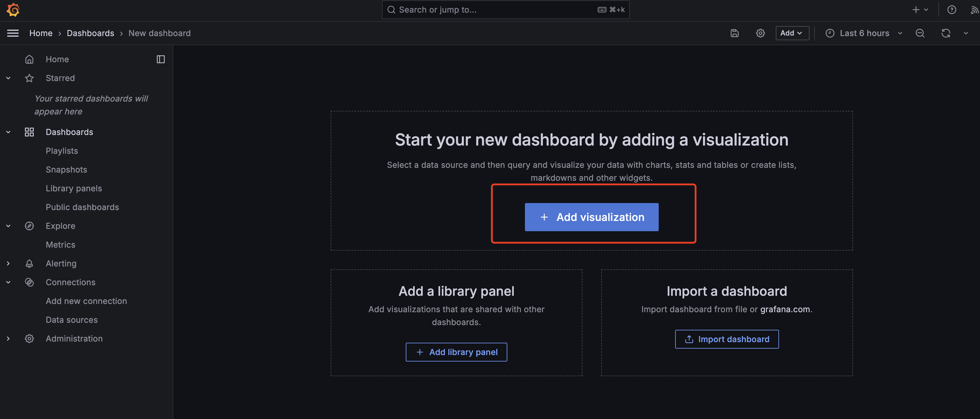The height and width of the screenshot is (419, 980).
Task: Open Library panels in sidebar
Action: point(74,188)
